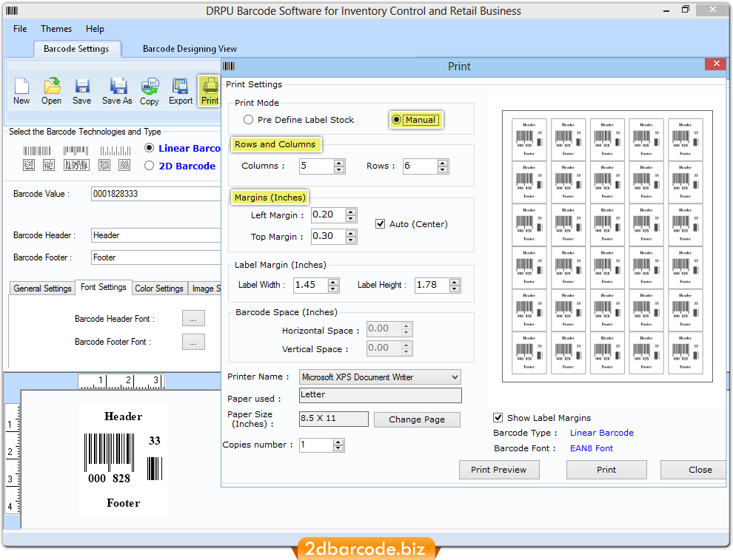Screen dimensions: 733x560
Task: Increase Horizontal Space with up arrow
Action: pos(406,326)
